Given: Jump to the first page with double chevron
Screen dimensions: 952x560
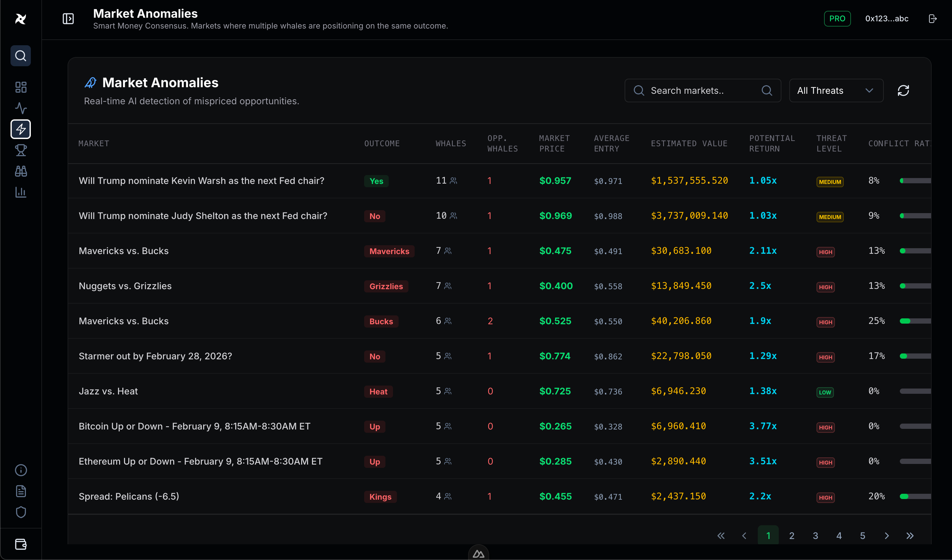Looking at the screenshot, I should [721, 535].
